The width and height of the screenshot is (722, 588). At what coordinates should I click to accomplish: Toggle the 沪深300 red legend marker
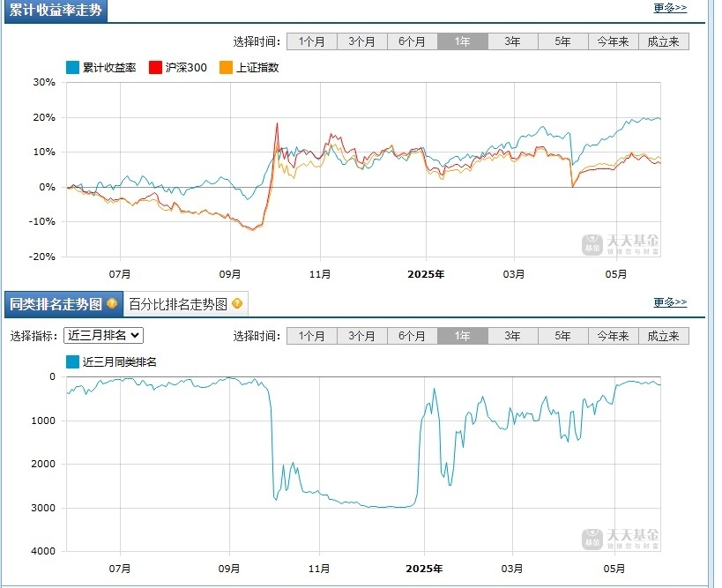[156, 68]
